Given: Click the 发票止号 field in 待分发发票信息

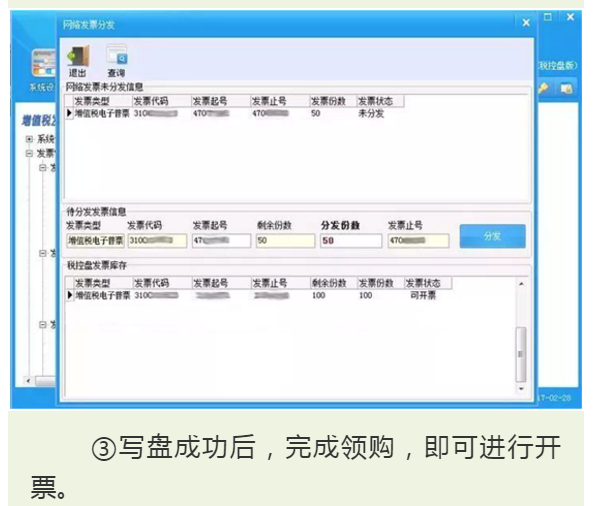Looking at the screenshot, I should click(418, 241).
